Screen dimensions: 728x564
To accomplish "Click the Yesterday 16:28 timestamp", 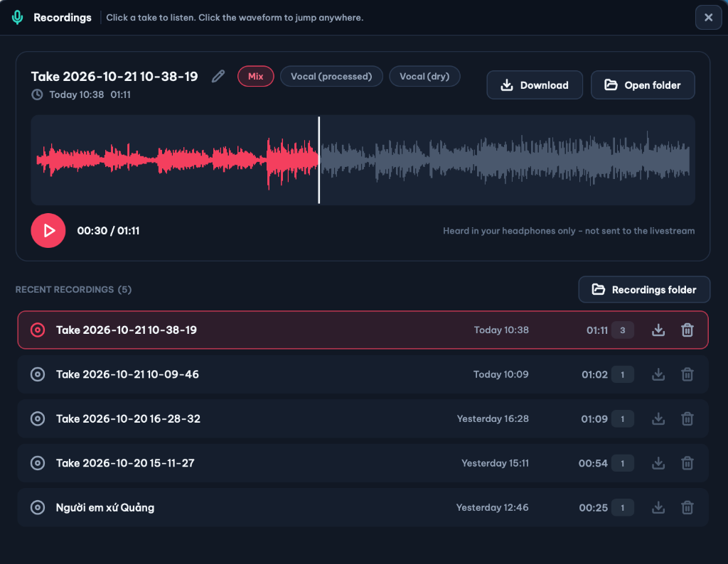I will (x=493, y=419).
